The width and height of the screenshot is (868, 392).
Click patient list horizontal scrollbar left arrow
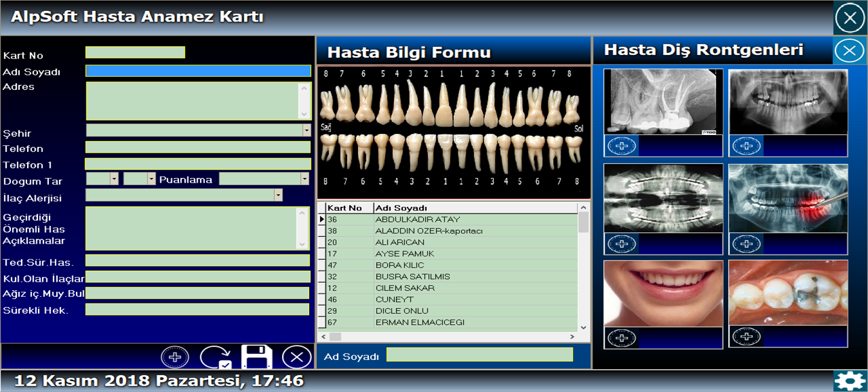pyautogui.click(x=323, y=337)
